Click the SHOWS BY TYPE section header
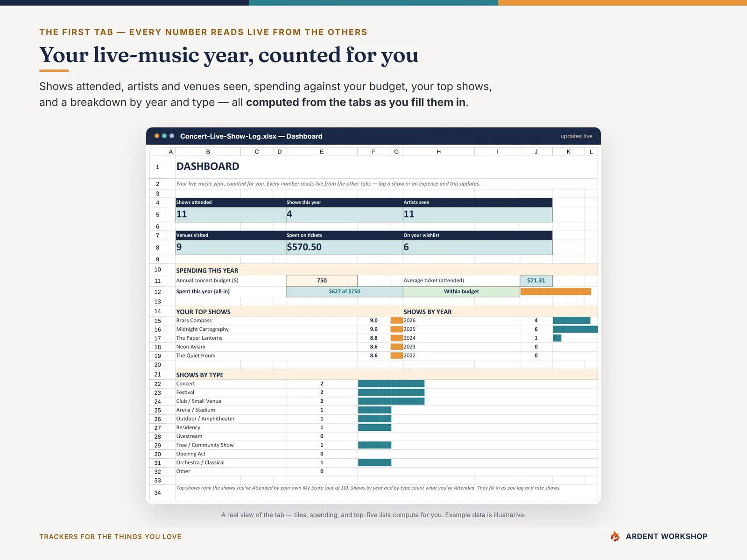 coord(200,375)
